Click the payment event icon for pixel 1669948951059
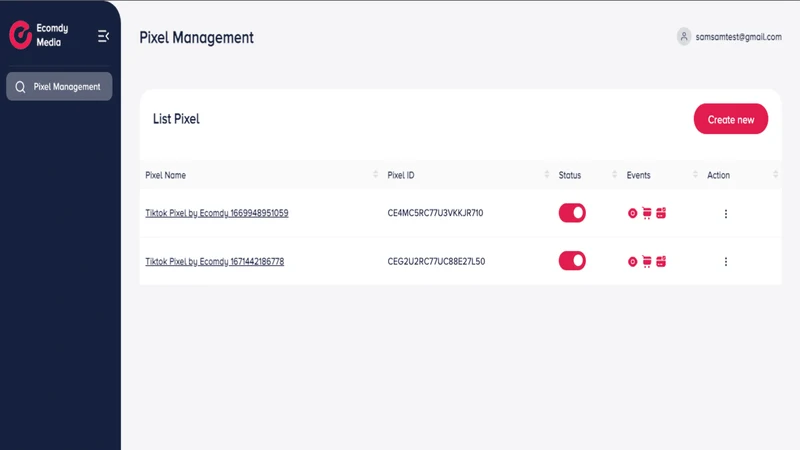800x450 pixels. [x=661, y=213]
